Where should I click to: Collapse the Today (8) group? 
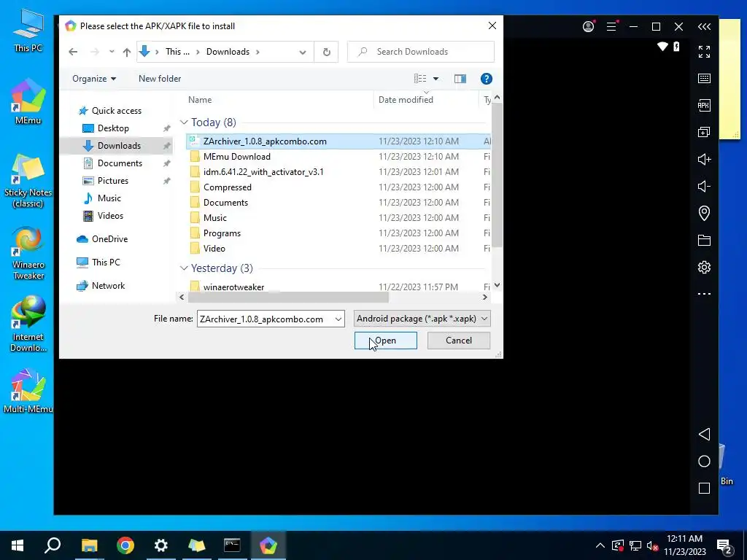(x=184, y=122)
